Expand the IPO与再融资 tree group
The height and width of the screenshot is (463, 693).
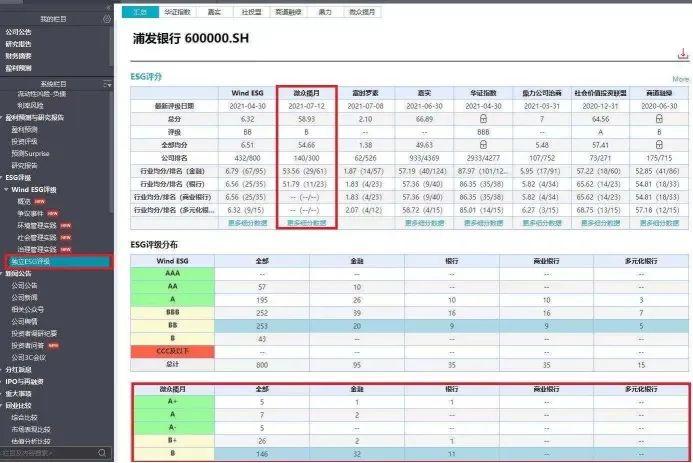tap(2, 382)
